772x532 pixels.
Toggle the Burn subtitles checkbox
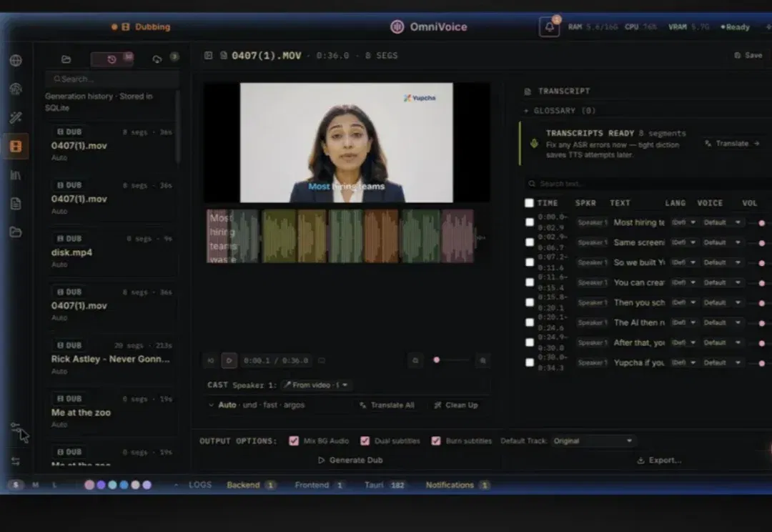436,441
